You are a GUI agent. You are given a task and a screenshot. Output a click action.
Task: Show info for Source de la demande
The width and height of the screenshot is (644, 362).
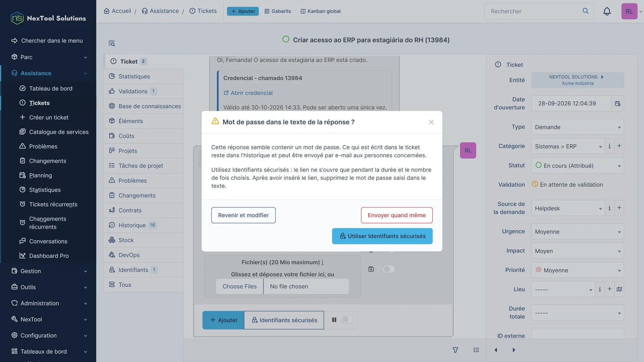pos(609,208)
